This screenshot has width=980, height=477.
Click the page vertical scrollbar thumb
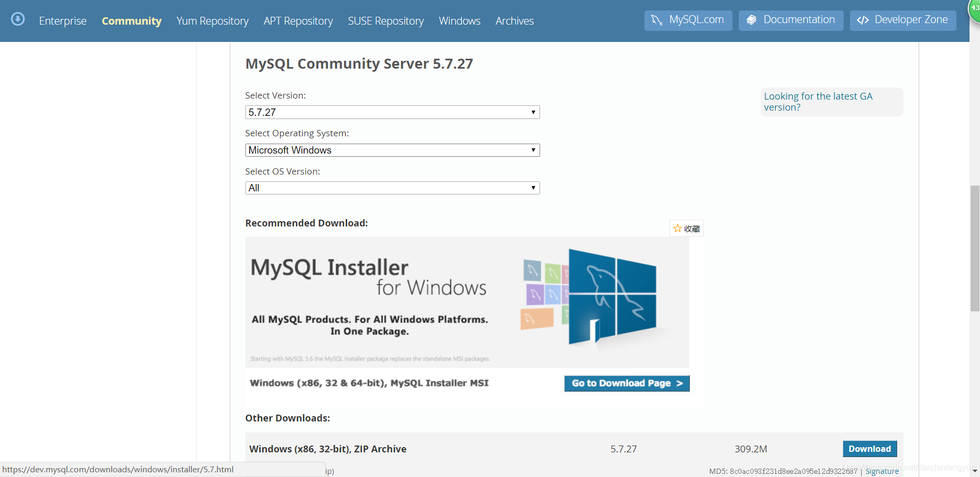click(975, 248)
